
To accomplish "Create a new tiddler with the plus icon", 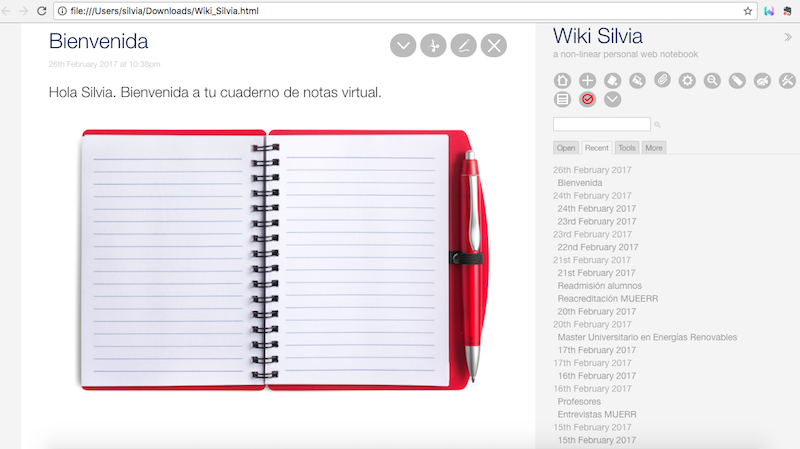I will tap(587, 81).
